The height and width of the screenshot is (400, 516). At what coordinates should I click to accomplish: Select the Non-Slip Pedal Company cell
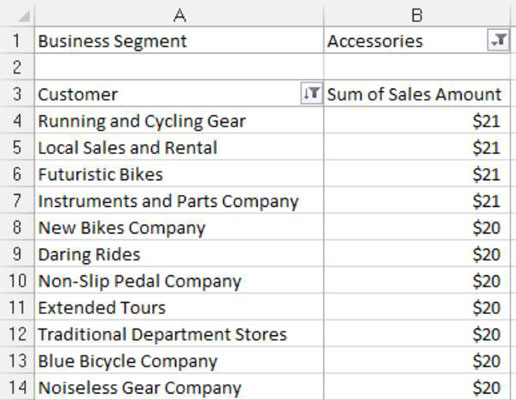[x=179, y=281]
